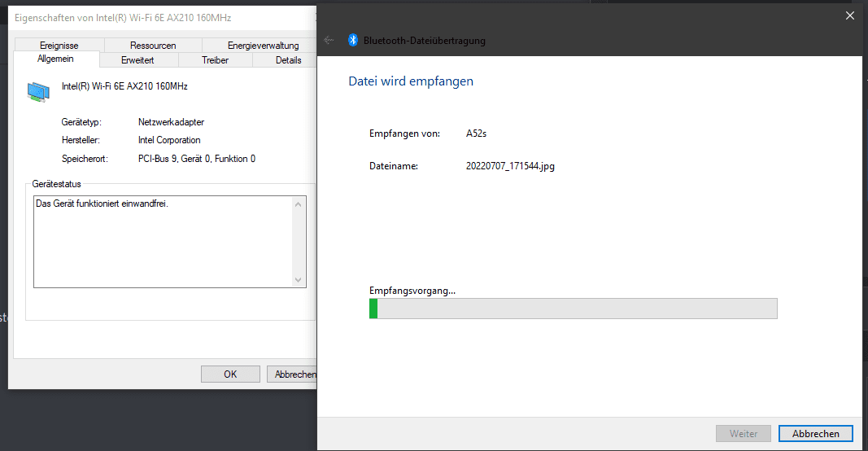
Task: Click the sender name A52s
Action: 476,134
